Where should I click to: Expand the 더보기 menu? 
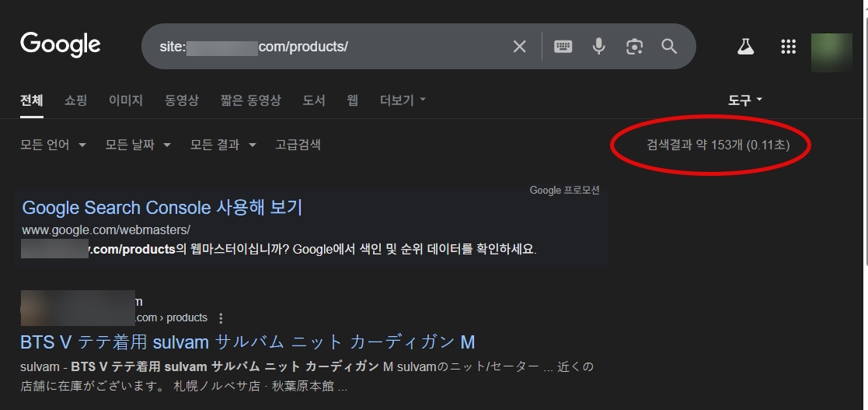pos(403,100)
